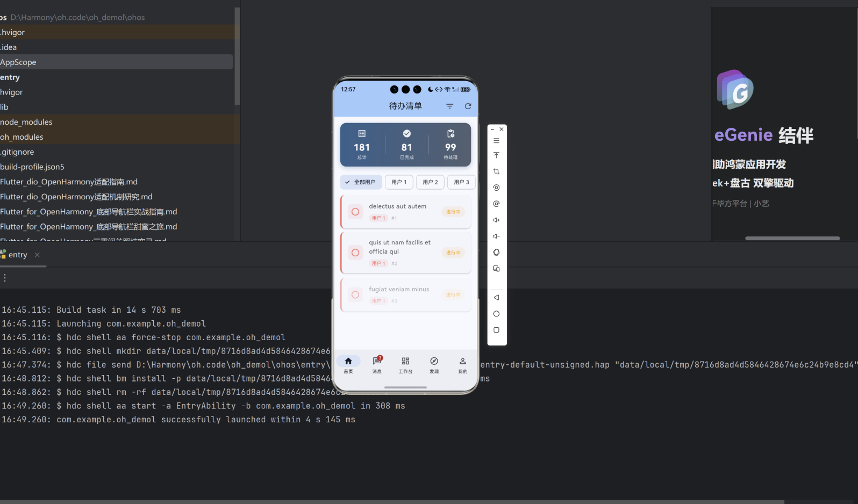
Task: Open the emulator toolbar hamburger menu
Action: (496, 141)
